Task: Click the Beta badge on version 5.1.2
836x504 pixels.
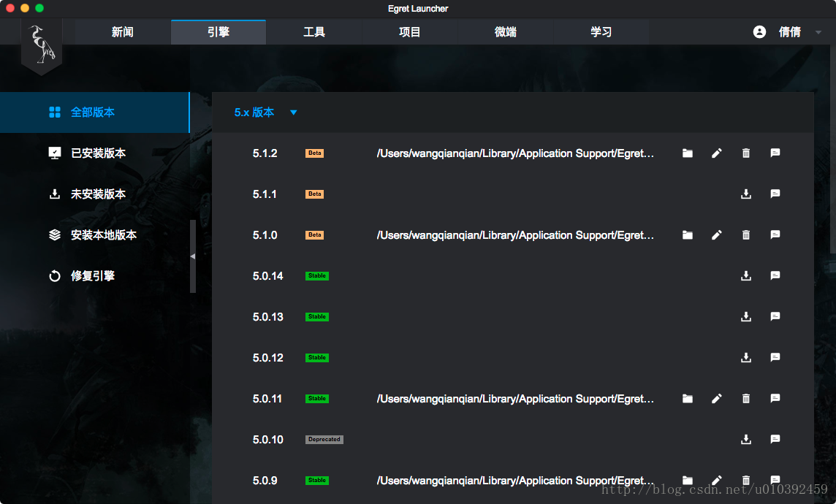Action: 314,153
